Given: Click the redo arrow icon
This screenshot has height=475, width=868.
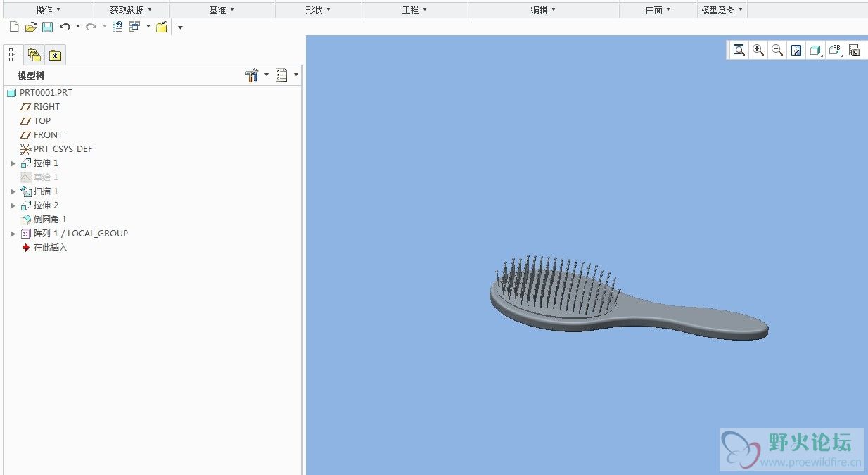Looking at the screenshot, I should [x=91, y=27].
